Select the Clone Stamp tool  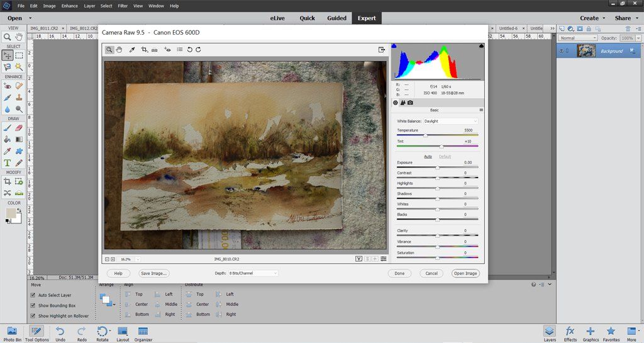(x=19, y=98)
